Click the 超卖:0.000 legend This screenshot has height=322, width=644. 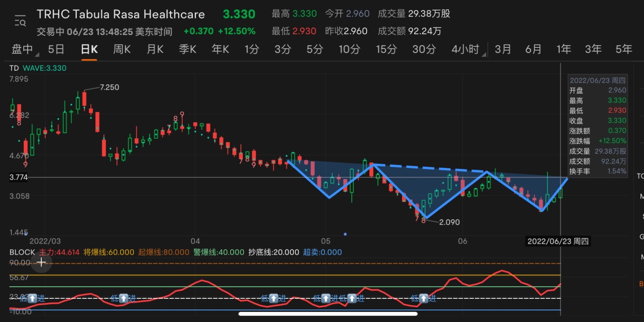coord(322,252)
